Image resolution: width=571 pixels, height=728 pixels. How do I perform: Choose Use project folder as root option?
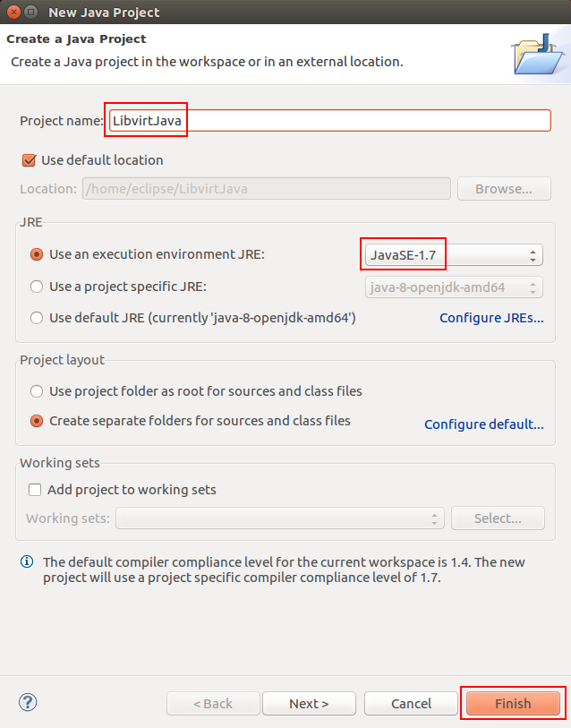click(x=37, y=391)
